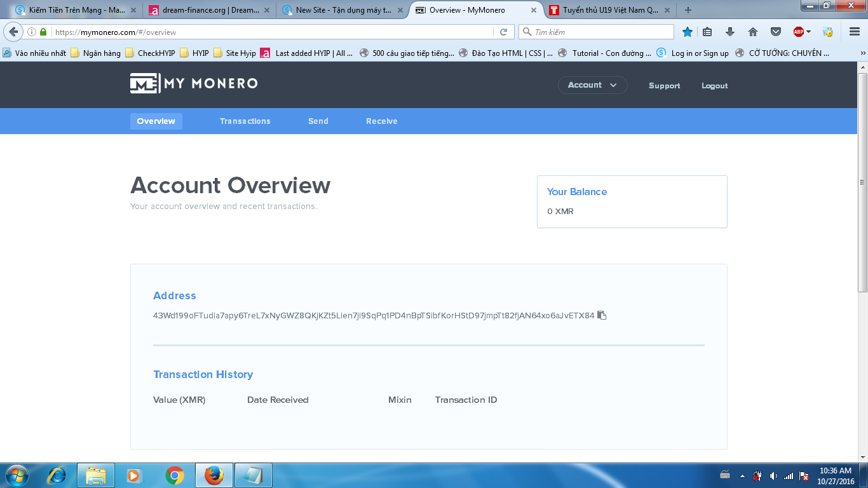Open the Log in or Sign up bookmark

tap(693, 53)
